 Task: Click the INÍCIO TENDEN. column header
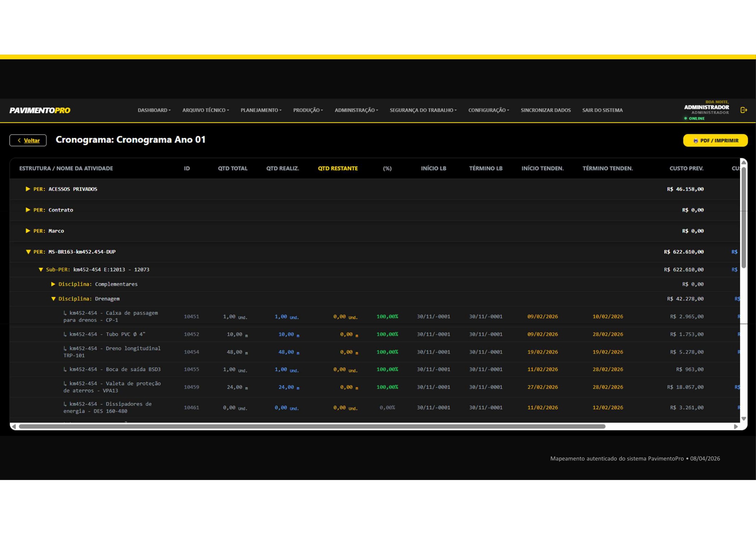[x=542, y=169]
